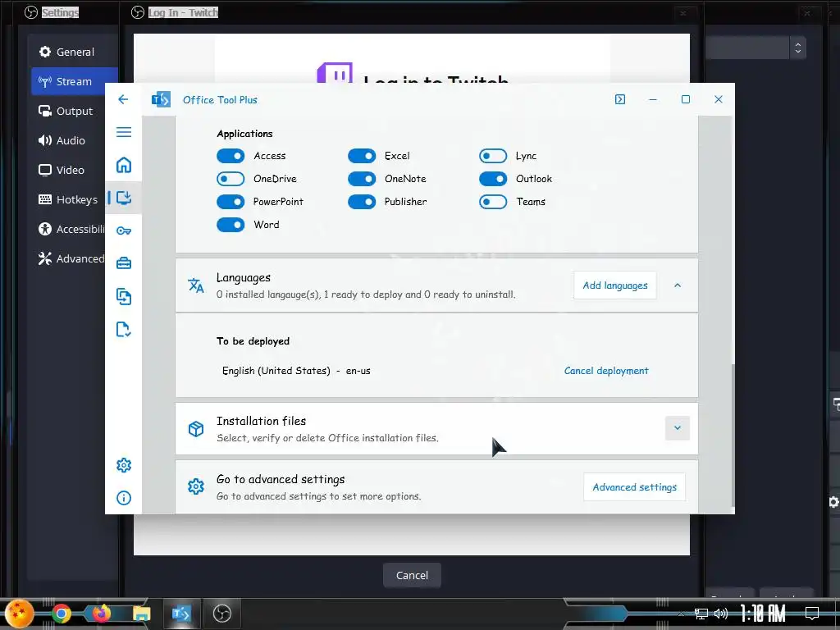Viewport: 840px width, 630px height.
Task: Open Firefox from the taskbar
Action: (101, 613)
